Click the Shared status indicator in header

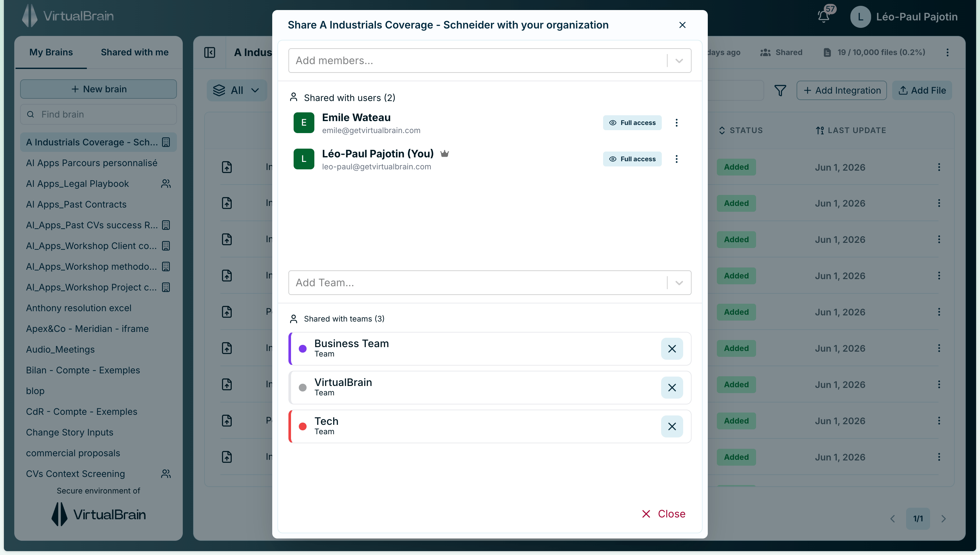pos(781,52)
